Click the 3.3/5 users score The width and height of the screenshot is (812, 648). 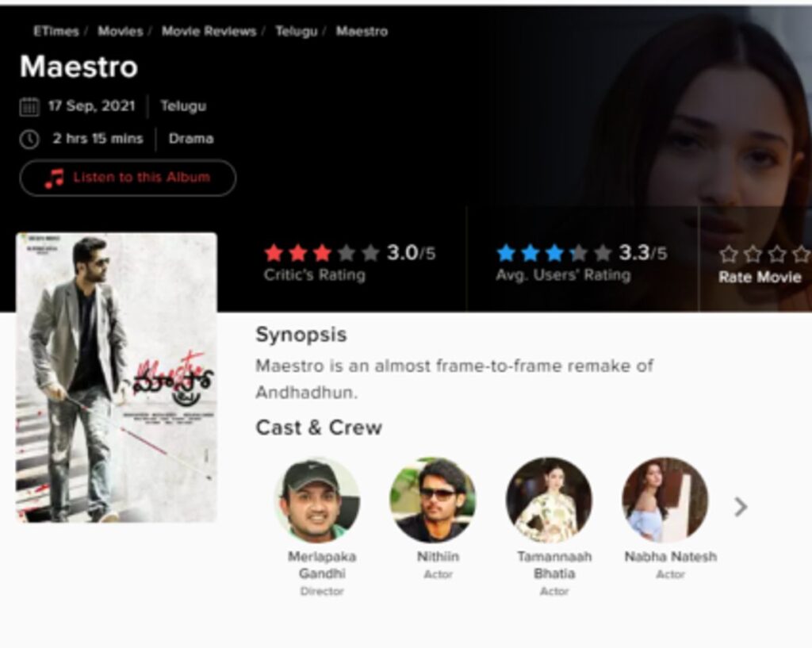click(642, 253)
